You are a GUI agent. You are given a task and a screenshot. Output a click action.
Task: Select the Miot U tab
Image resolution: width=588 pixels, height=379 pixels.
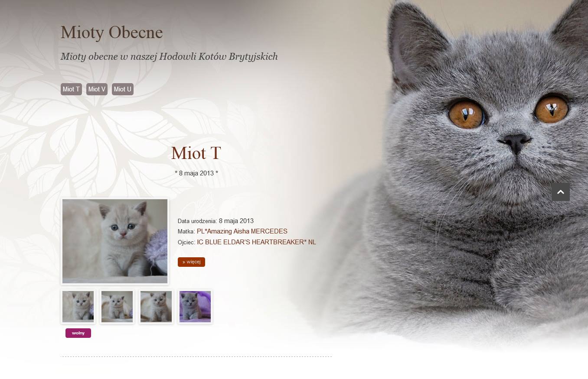click(122, 89)
